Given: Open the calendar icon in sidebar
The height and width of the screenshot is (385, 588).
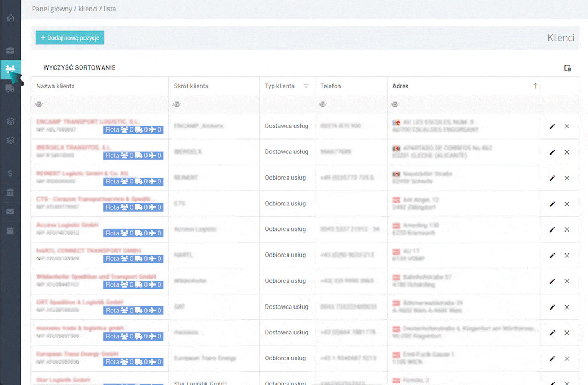Looking at the screenshot, I should pos(11,231).
